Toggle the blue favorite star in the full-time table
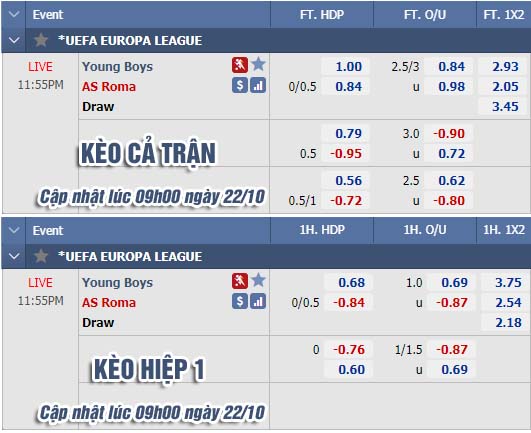This screenshot has width=531, height=433. click(258, 64)
